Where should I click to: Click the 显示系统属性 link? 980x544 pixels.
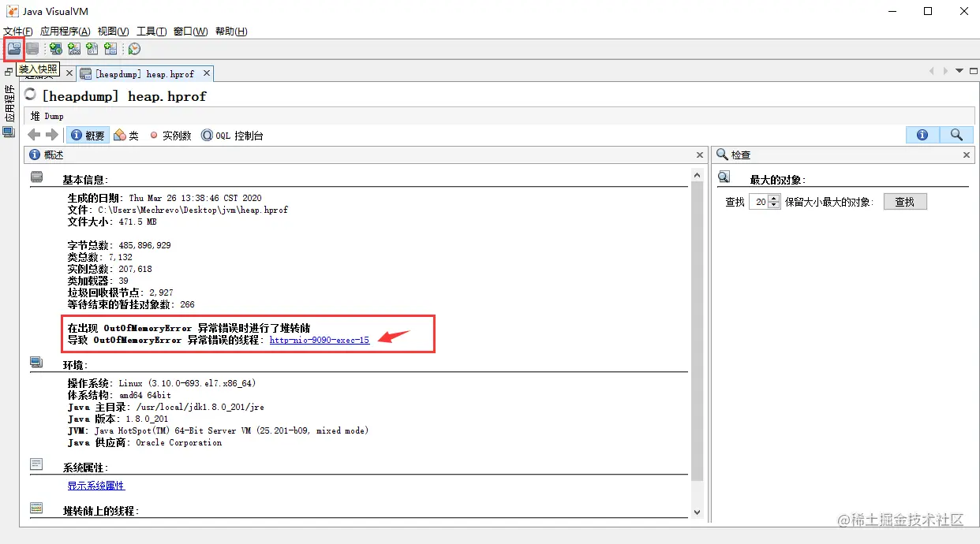(x=96, y=486)
